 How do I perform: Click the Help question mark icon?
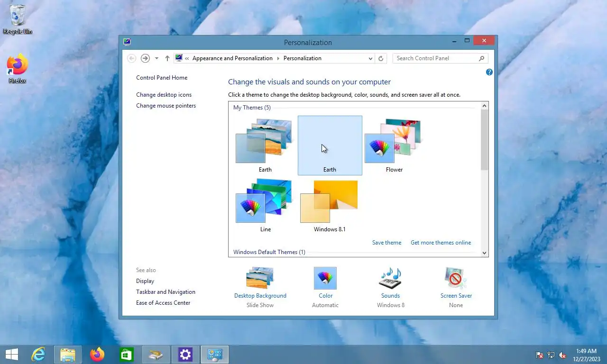click(x=489, y=72)
